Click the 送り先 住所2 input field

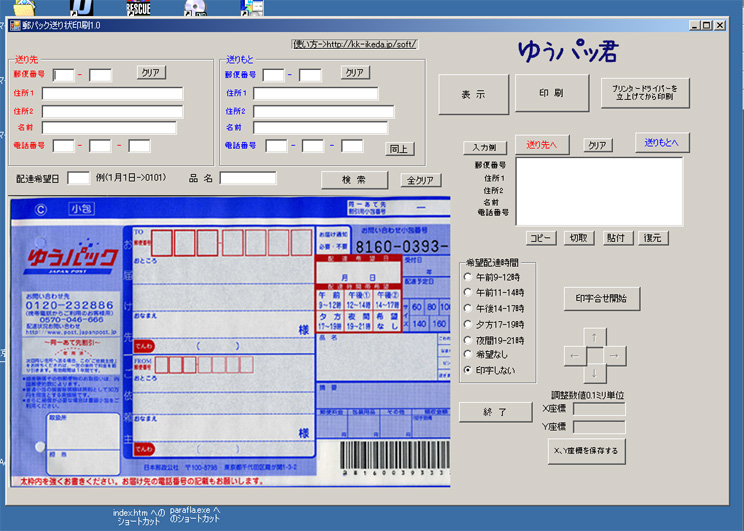(x=112, y=112)
